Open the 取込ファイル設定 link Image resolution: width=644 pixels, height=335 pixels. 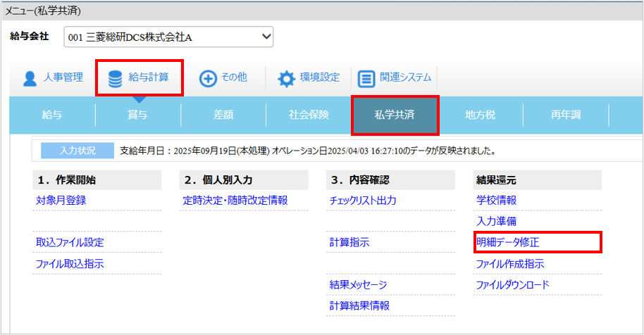coord(70,242)
